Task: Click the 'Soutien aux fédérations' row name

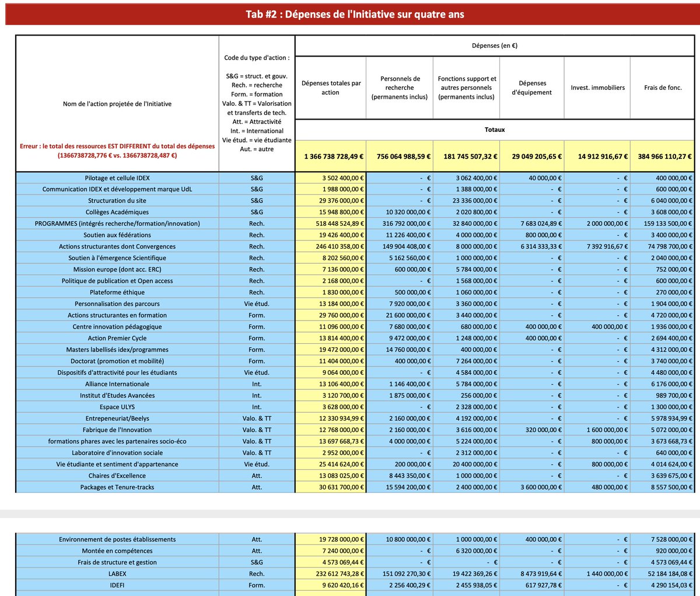Action: click(117, 235)
